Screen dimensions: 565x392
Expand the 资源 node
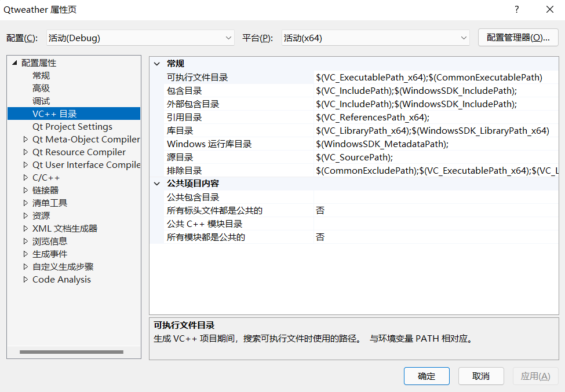tap(25, 215)
